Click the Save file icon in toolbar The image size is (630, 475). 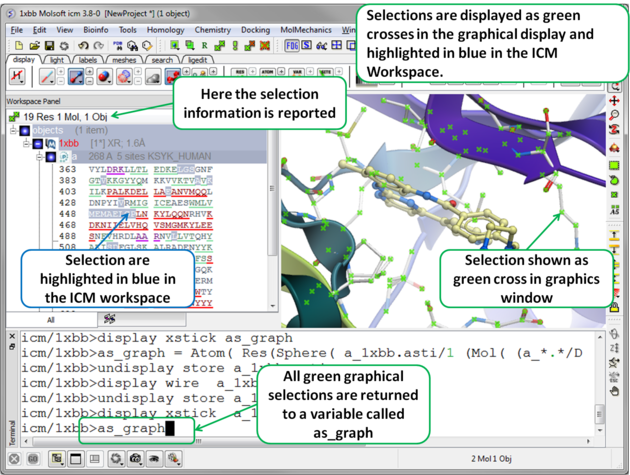point(49,46)
